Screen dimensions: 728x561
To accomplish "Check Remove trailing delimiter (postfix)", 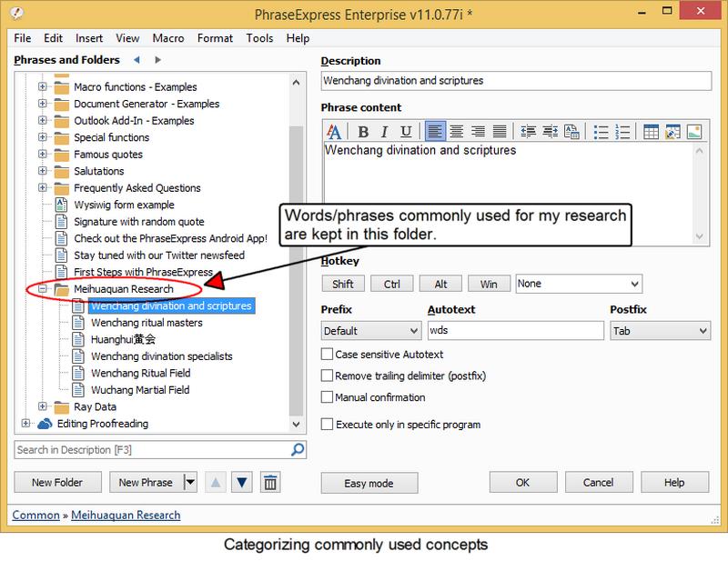I will [327, 376].
